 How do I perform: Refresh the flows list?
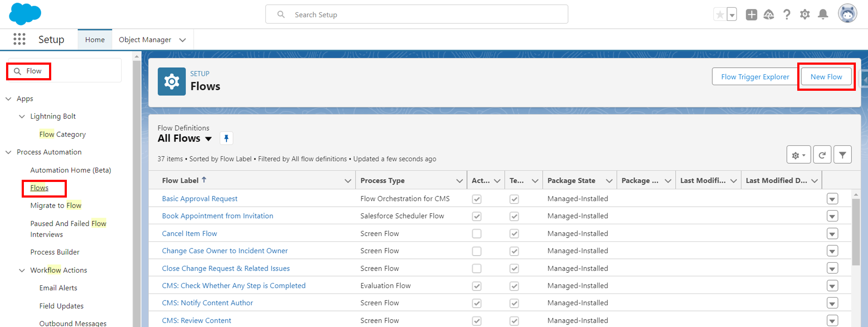(x=822, y=155)
